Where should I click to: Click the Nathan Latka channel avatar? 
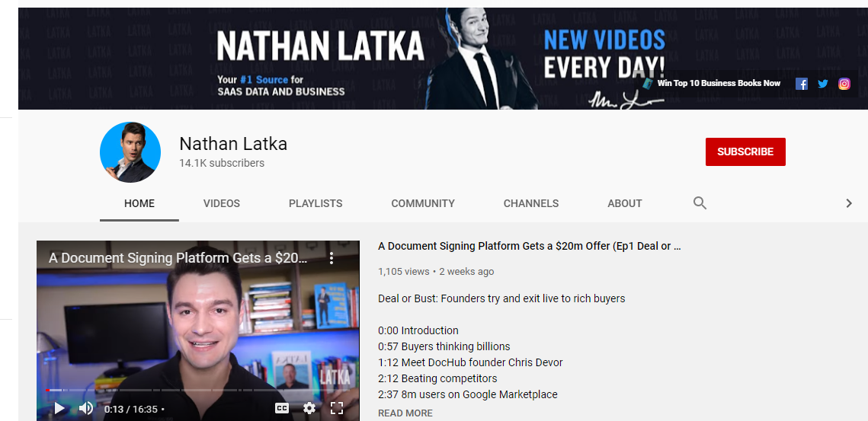click(130, 152)
